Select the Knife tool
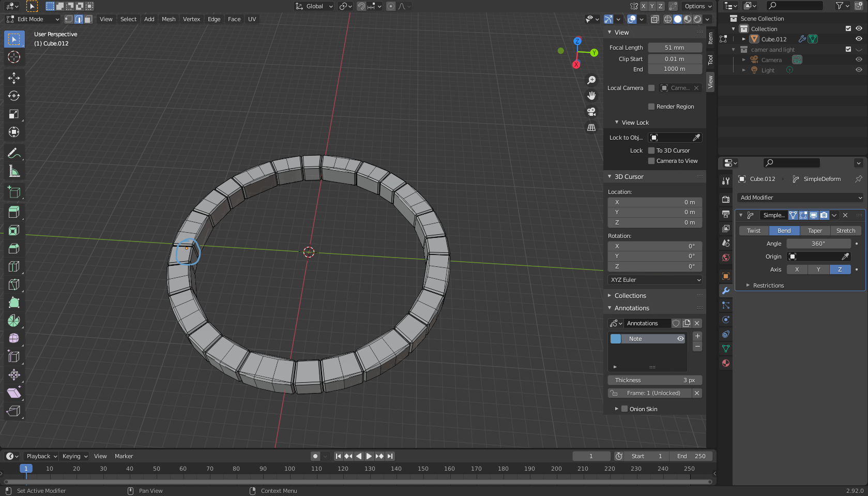 point(14,284)
